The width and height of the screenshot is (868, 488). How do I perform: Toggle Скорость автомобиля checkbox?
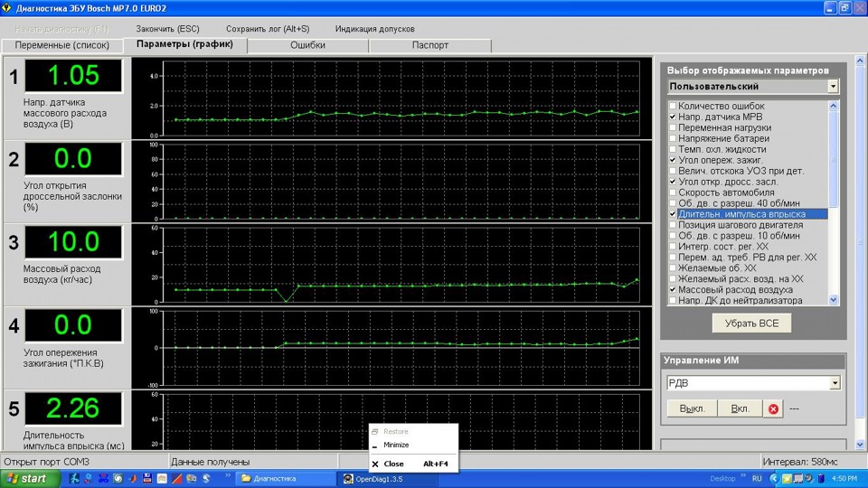tap(673, 192)
